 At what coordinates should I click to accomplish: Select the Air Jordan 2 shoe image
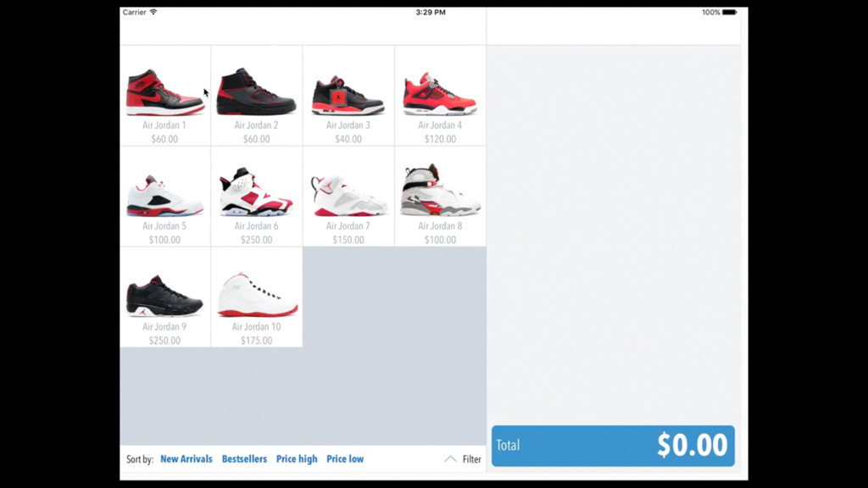click(x=256, y=91)
